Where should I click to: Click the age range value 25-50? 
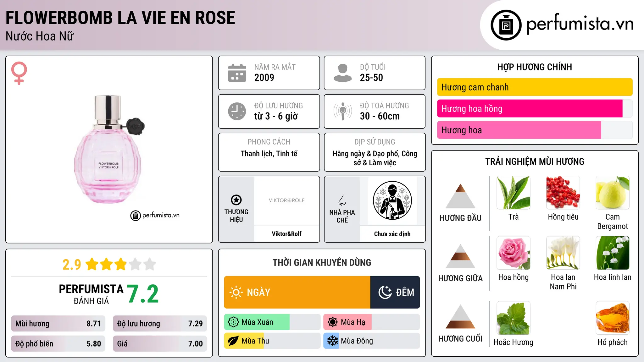(x=371, y=77)
